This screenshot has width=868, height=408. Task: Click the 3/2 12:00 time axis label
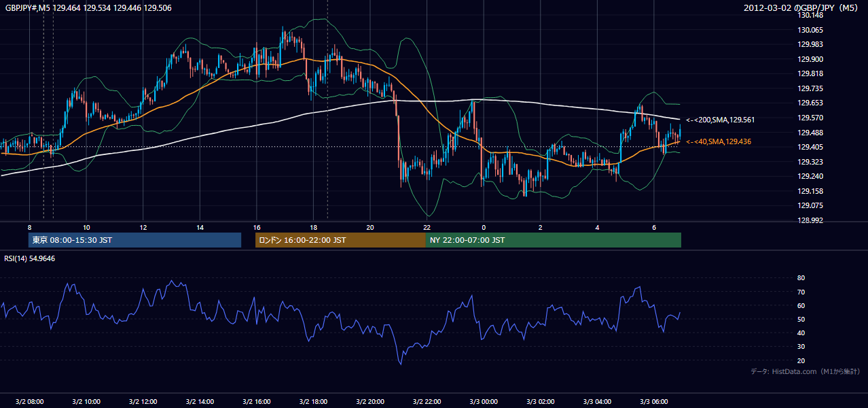(x=143, y=402)
